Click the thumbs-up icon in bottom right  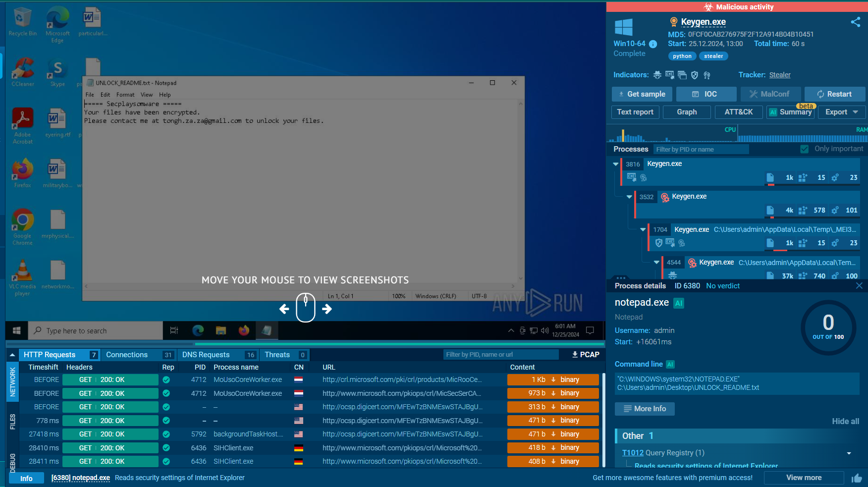coord(857,478)
